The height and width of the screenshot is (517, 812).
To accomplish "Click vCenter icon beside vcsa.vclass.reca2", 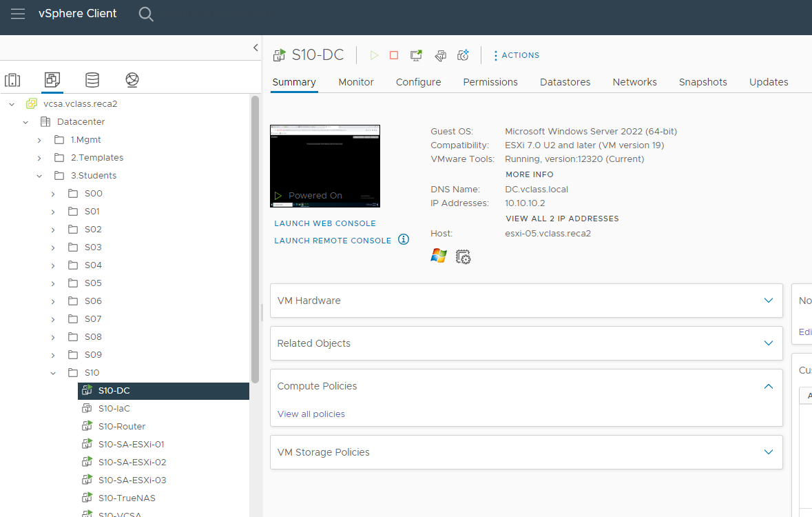I will click(x=32, y=103).
